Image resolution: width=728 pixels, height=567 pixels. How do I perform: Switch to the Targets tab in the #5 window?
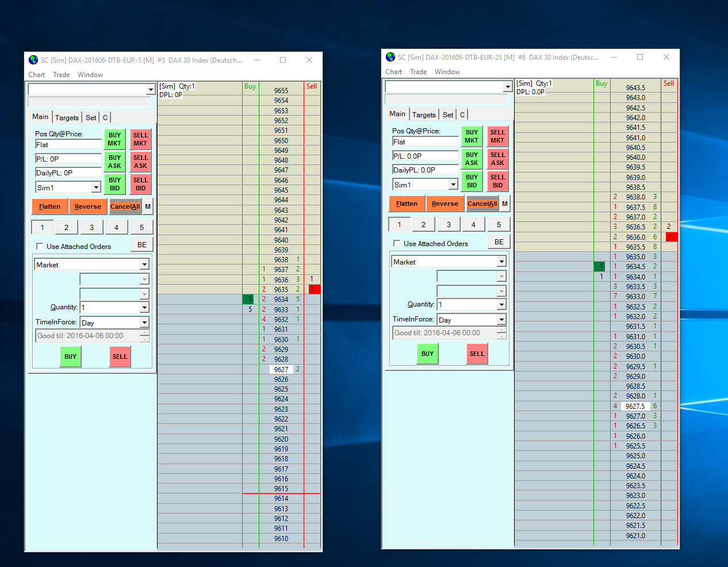coord(67,117)
